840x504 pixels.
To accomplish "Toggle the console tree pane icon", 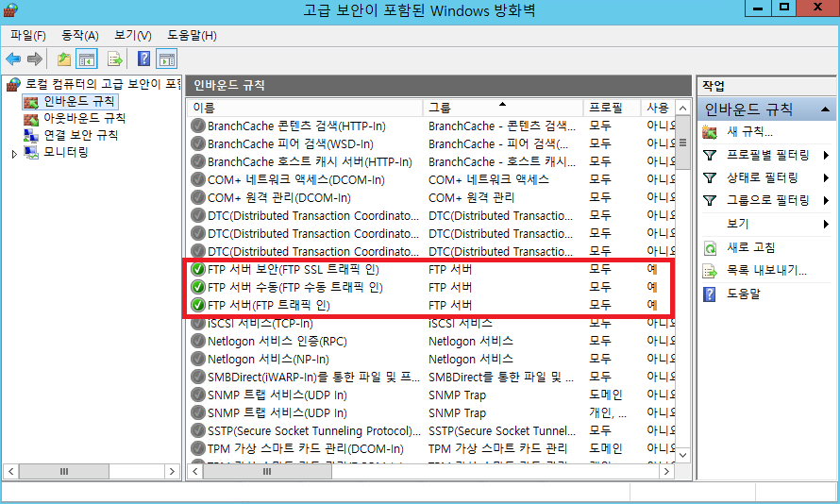I will pos(87,59).
